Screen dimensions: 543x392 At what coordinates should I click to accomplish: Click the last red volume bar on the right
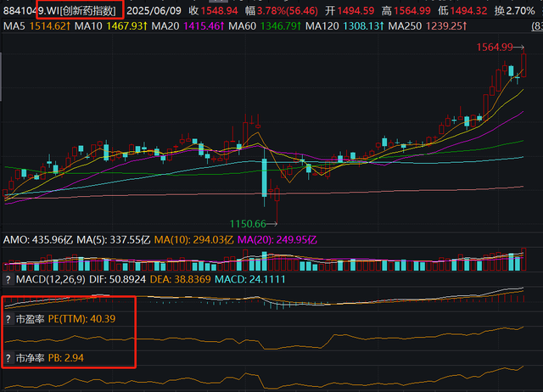coord(523,259)
